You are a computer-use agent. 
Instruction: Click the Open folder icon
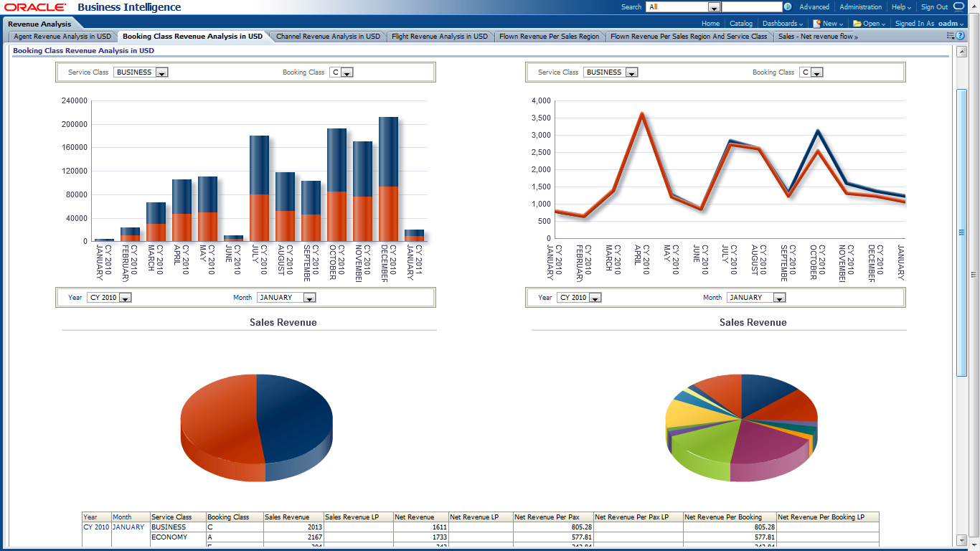point(857,24)
